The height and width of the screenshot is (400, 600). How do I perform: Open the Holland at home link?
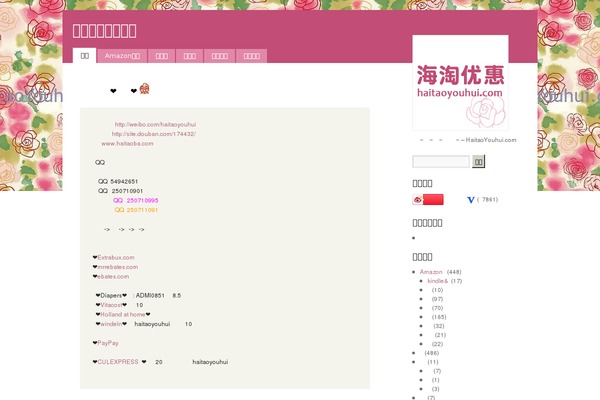click(x=123, y=314)
